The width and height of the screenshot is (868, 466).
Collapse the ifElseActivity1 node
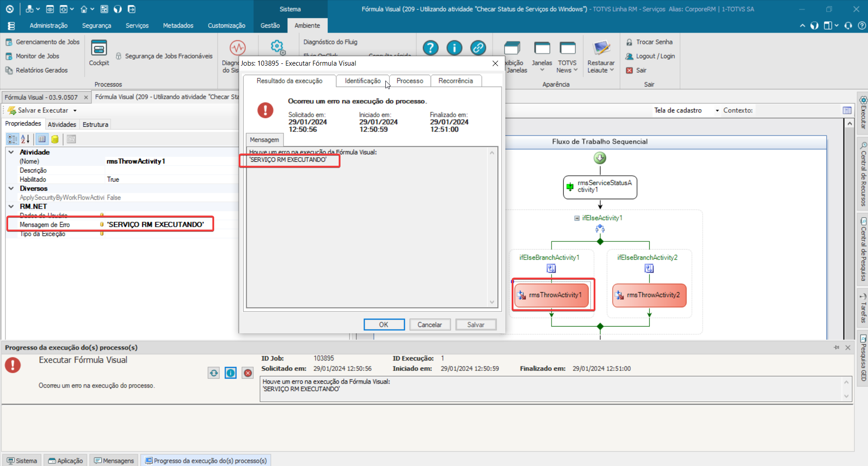[577, 218]
